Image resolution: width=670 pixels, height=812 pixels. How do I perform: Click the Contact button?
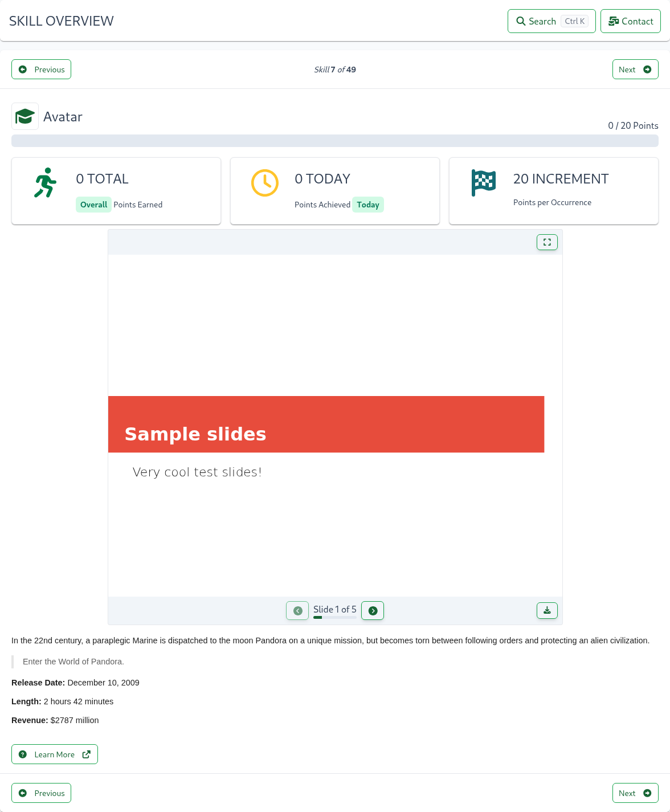[x=631, y=21]
